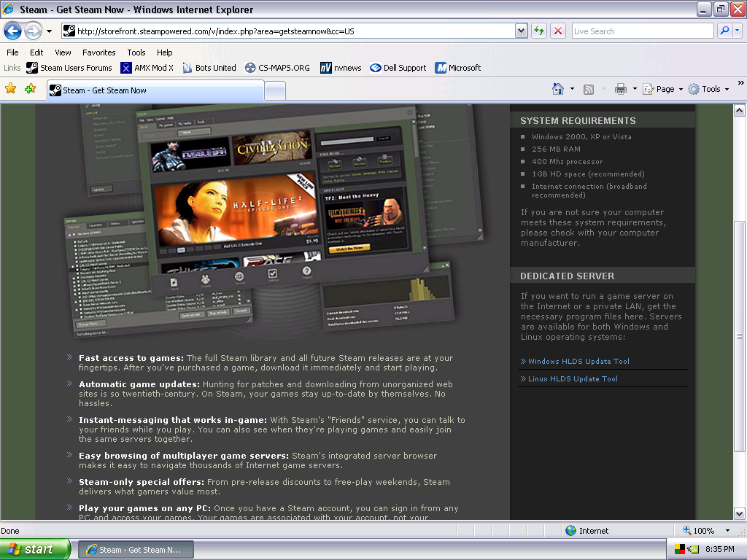Viewport: 747px width, 560px height.
Task: Open the Dell Support bookmark
Action: (398, 68)
